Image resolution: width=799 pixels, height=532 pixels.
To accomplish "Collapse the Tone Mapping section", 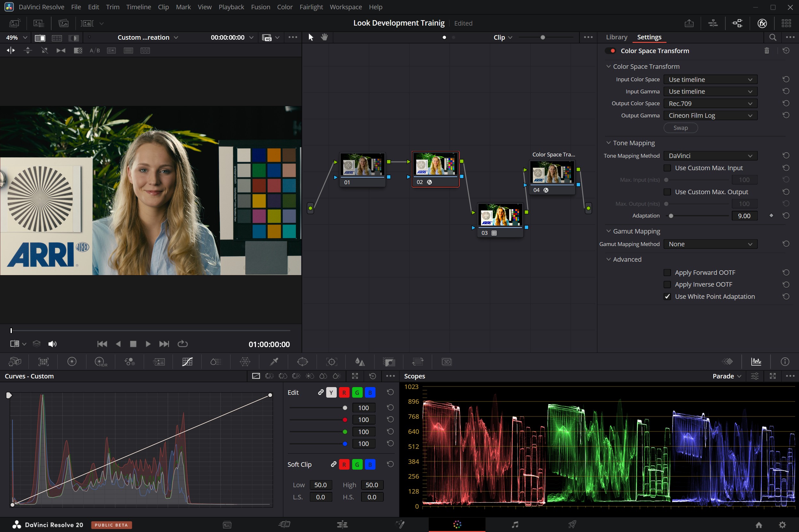I will point(608,143).
